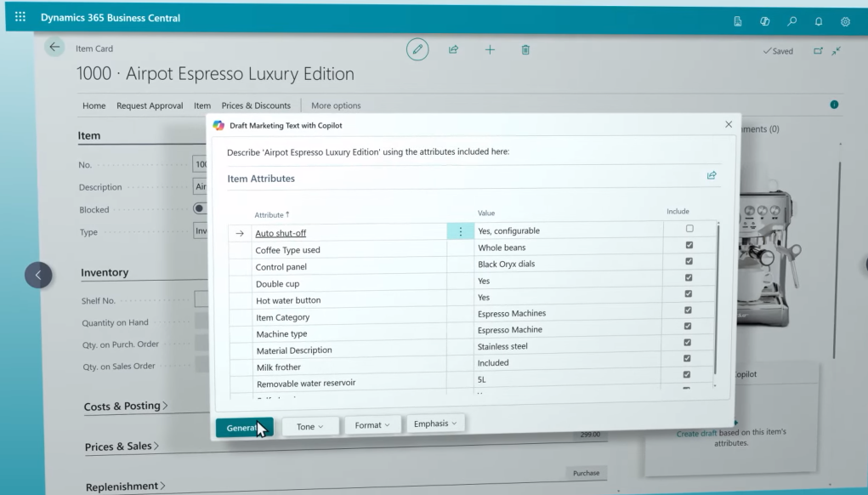Click the Dynamics 365 Business Central title

pyautogui.click(x=111, y=18)
